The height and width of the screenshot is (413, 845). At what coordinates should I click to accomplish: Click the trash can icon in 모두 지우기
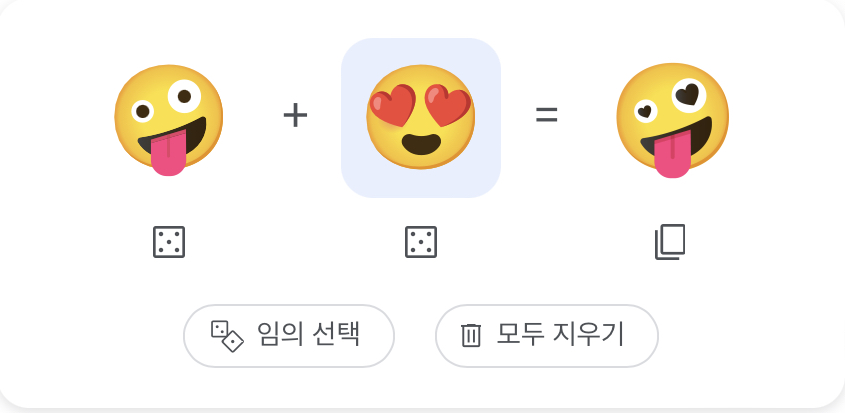470,335
